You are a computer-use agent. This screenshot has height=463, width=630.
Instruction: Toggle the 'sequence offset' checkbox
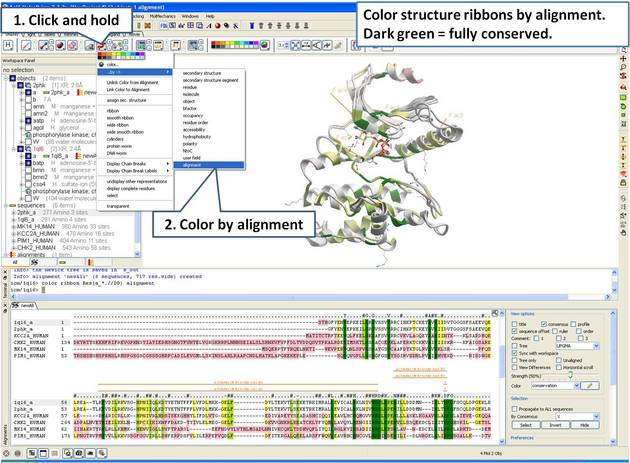(x=514, y=331)
